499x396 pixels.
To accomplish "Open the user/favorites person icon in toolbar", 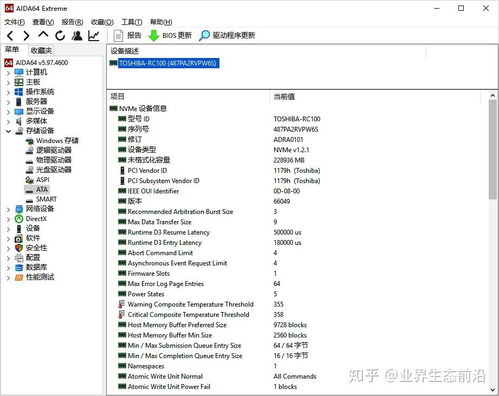I will point(77,35).
